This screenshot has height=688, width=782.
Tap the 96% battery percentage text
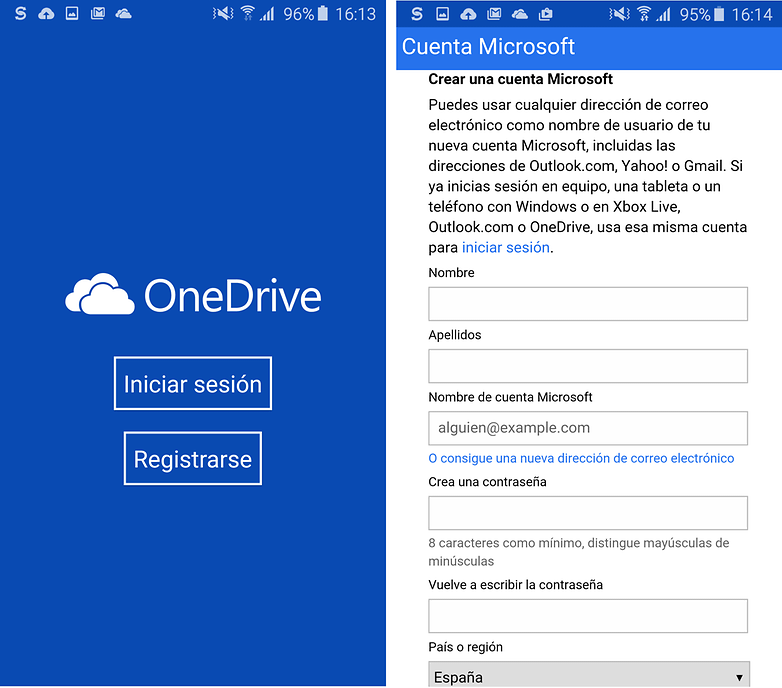point(299,14)
